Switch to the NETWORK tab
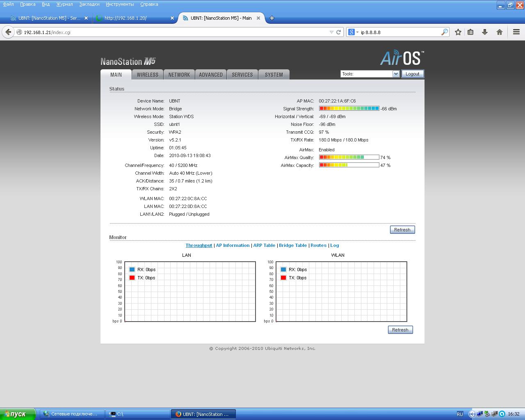525x420 pixels. click(x=179, y=75)
